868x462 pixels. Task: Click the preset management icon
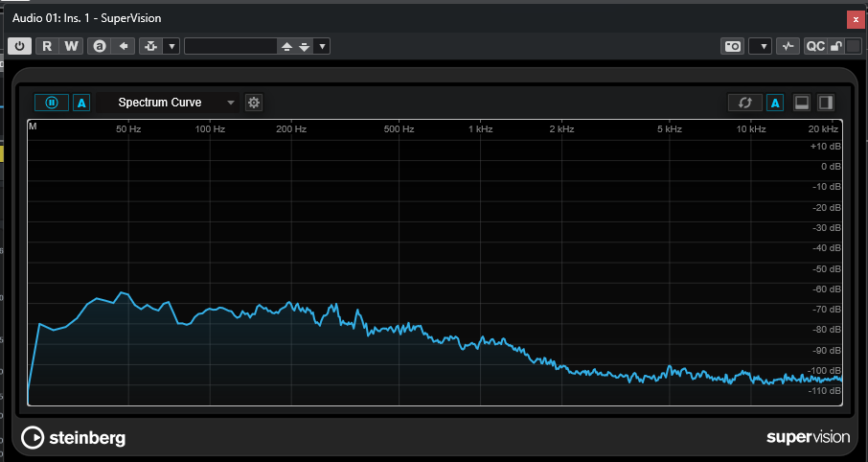coord(151,46)
